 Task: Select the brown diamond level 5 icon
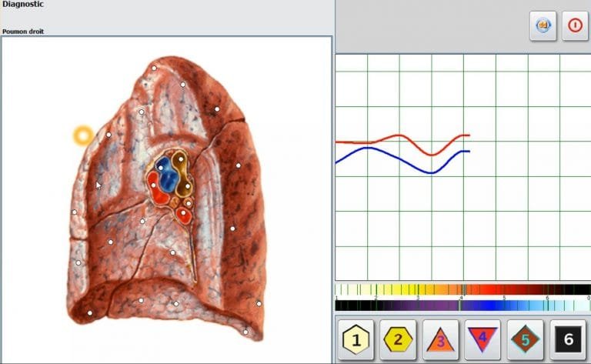click(525, 339)
